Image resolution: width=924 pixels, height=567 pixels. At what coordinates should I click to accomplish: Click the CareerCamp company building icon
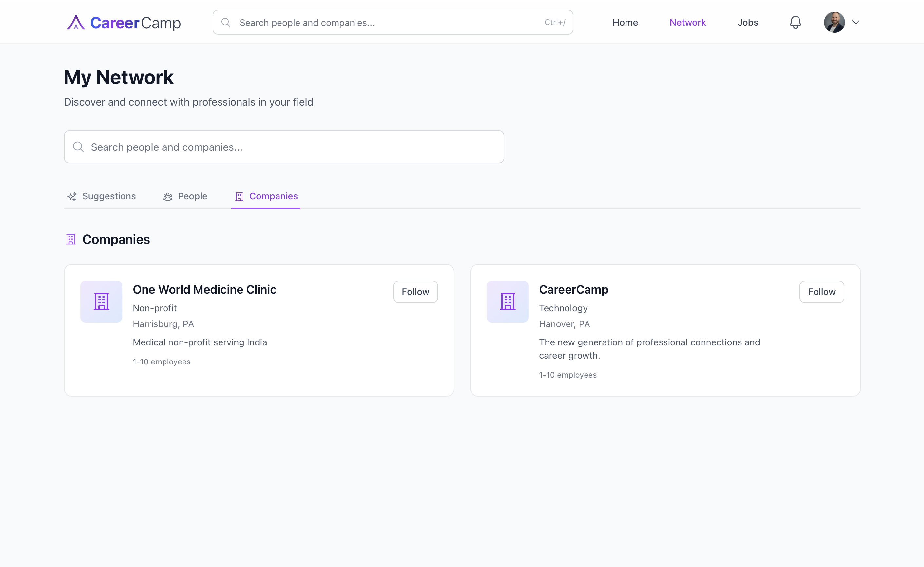507,302
